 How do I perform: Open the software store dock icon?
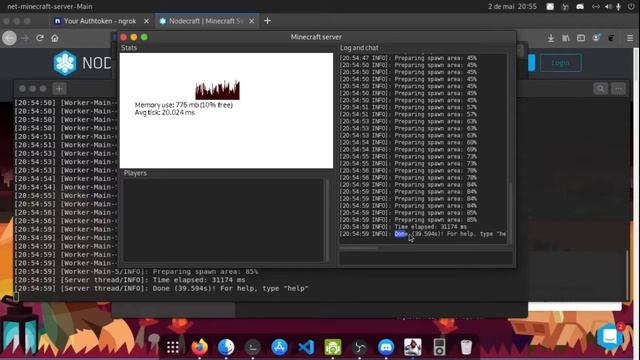[279, 347]
